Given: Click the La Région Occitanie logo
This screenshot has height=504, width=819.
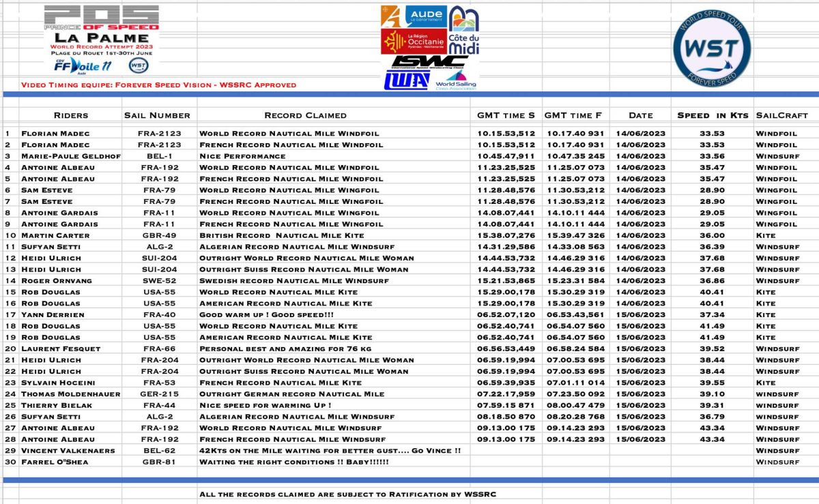Looking at the screenshot, I should coord(414,42).
